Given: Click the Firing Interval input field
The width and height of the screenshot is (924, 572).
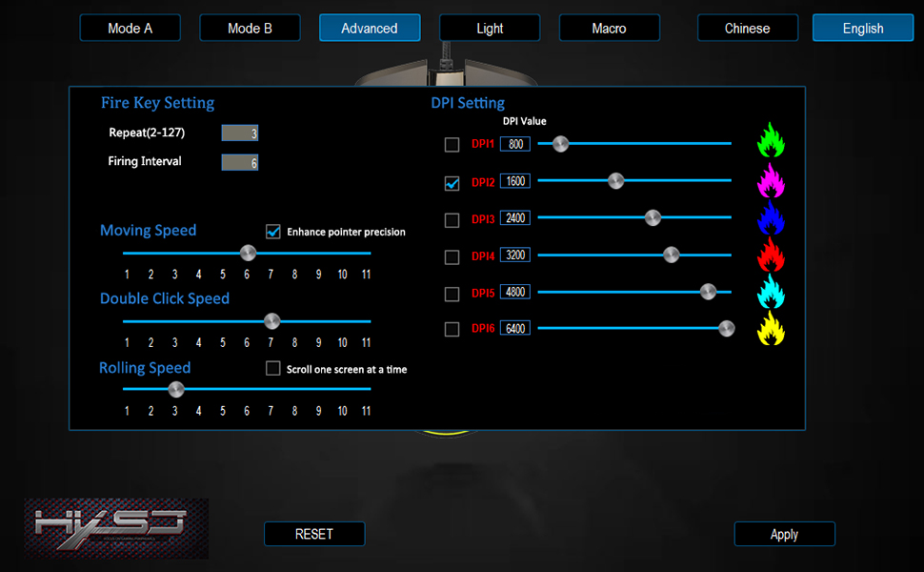Looking at the screenshot, I should 240,162.
